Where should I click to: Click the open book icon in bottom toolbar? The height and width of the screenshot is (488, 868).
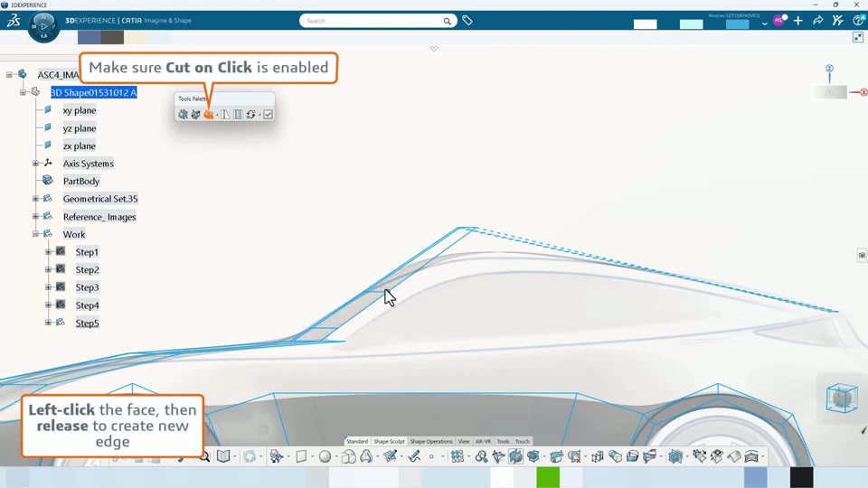tap(223, 456)
